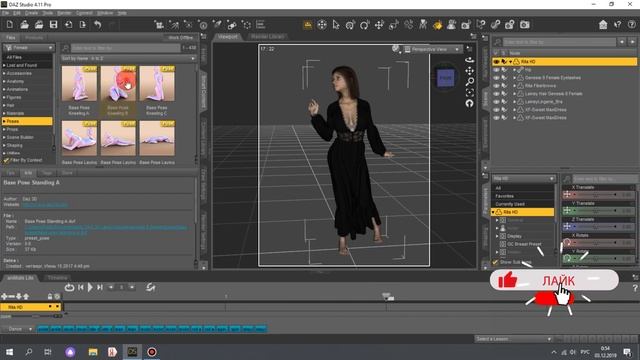Click the aniMate refresh arrows icon

click(x=150, y=287)
